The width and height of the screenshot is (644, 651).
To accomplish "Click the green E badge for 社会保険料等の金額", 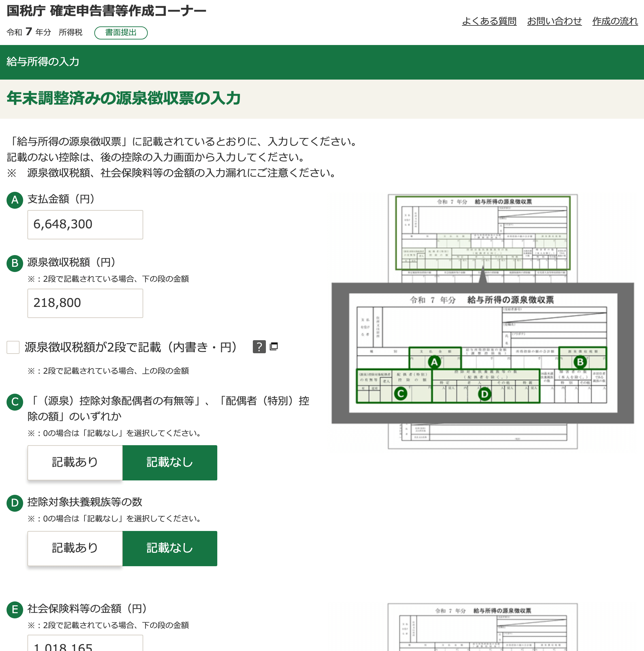I will [x=15, y=609].
